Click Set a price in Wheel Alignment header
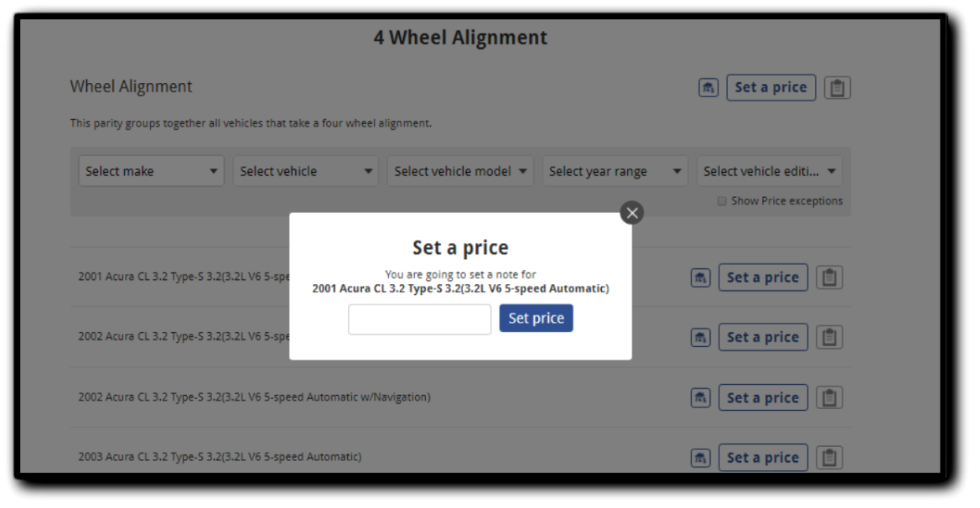 point(770,87)
